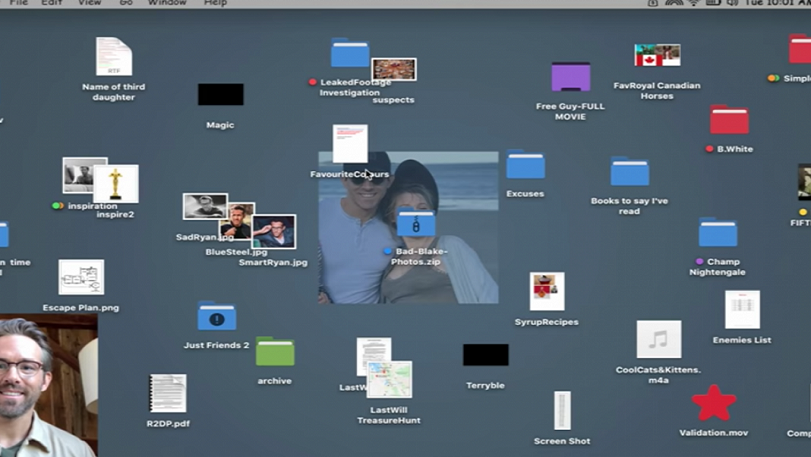Open the red B.White folder

729,120
